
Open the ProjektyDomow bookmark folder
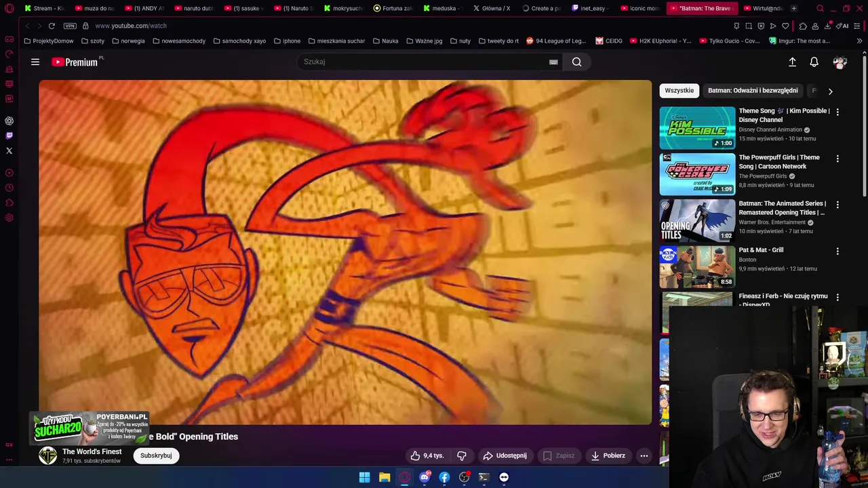(49, 41)
